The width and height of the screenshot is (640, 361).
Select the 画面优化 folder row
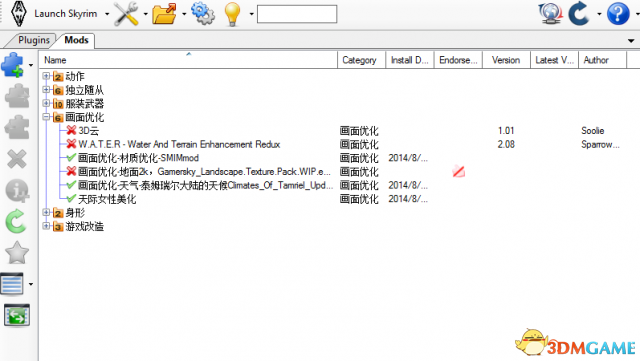[84, 117]
